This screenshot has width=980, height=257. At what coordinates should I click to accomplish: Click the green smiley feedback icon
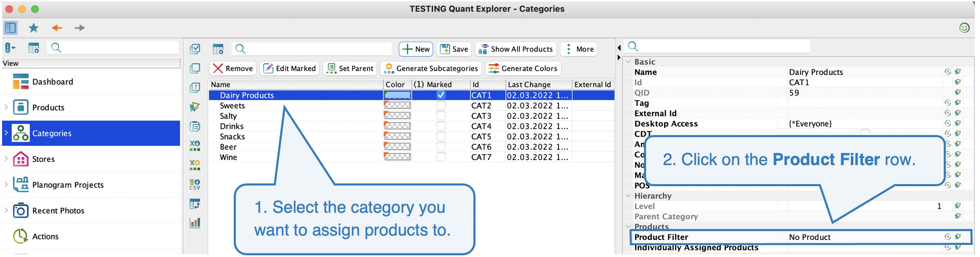point(964,28)
